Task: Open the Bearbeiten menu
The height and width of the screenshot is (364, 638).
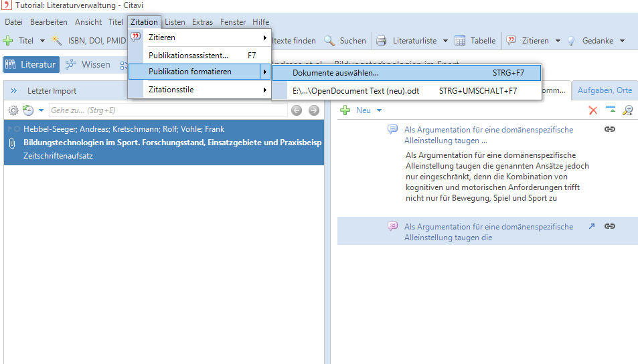Action: point(49,22)
